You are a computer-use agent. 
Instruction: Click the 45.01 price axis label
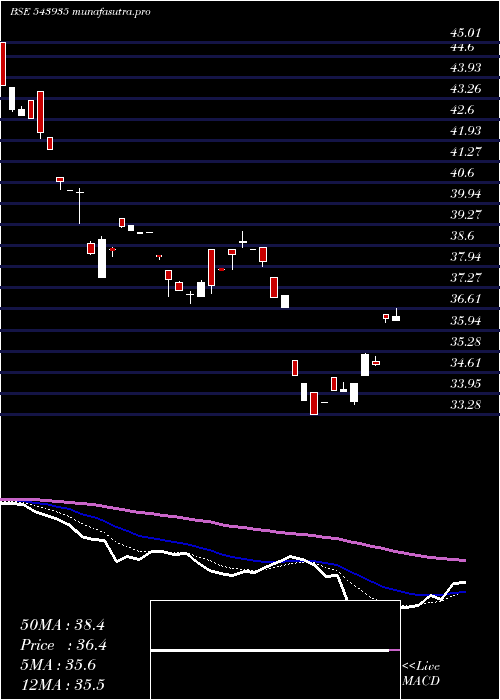[465, 33]
